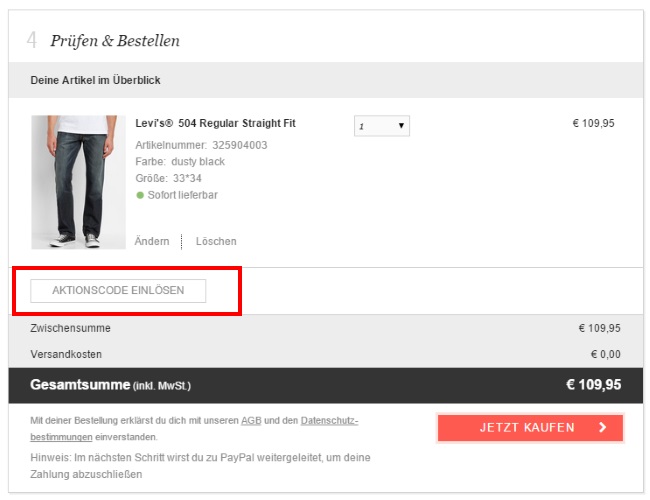Click the Artikelnummer 325904003 text
The image size is (650, 500).
[201, 145]
